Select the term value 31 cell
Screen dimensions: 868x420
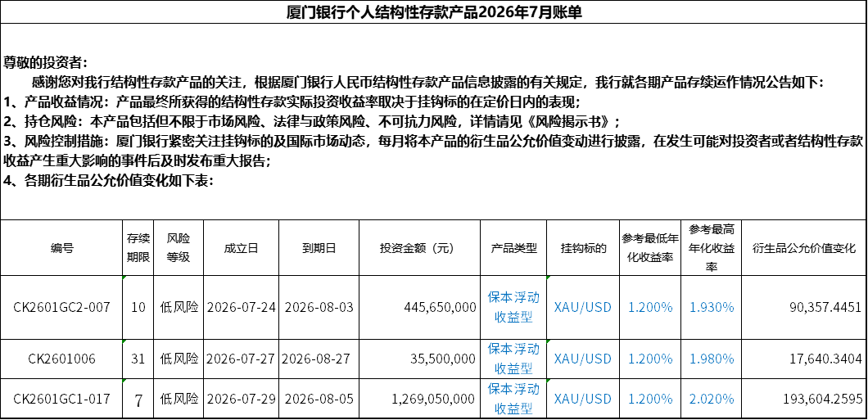138,359
